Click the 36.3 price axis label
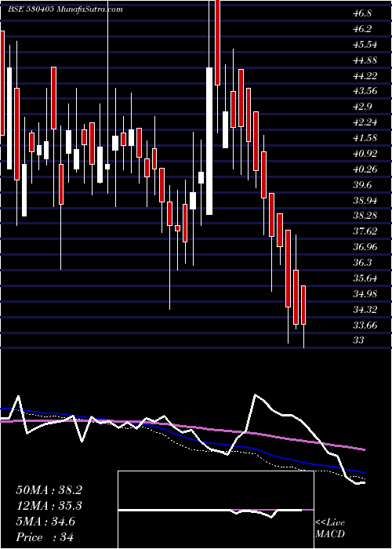This screenshot has height=549, width=392. 362,263
